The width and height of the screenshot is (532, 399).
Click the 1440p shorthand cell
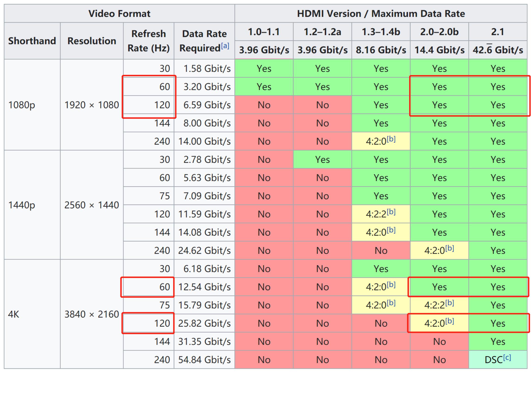(22, 205)
